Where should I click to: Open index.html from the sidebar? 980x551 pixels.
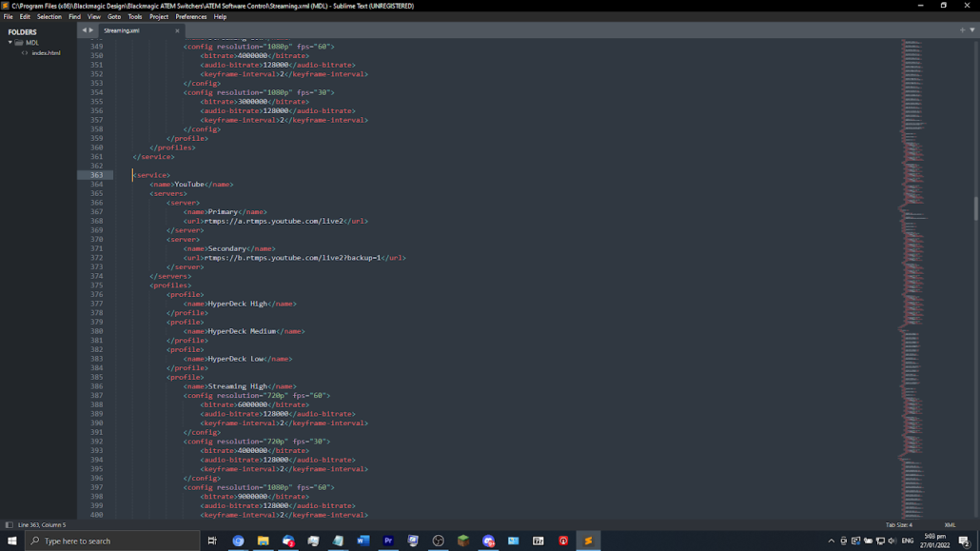click(x=46, y=53)
